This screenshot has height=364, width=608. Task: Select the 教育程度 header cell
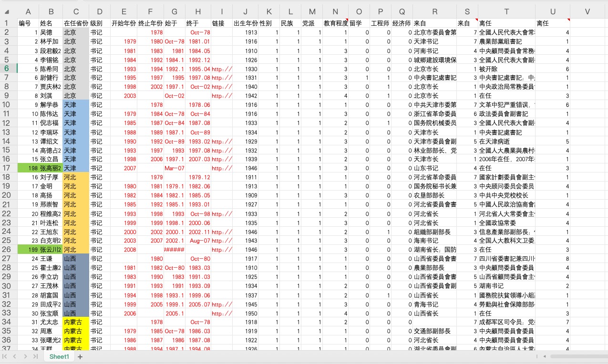(335, 23)
